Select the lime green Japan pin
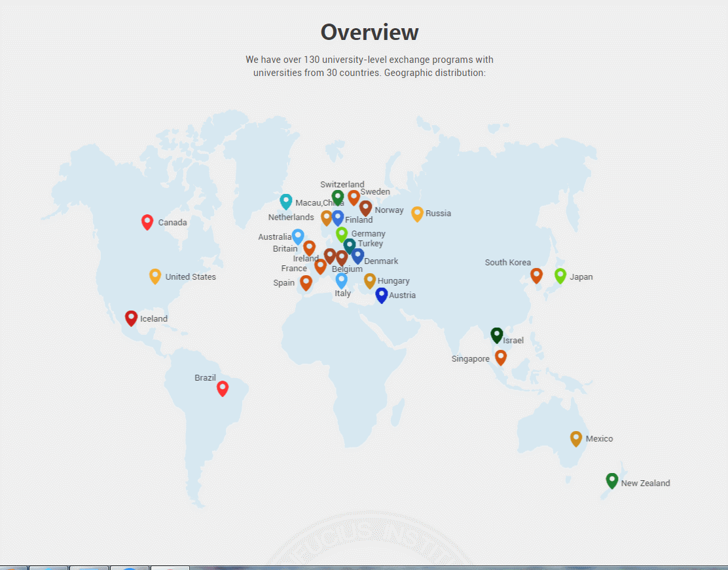 coord(560,276)
